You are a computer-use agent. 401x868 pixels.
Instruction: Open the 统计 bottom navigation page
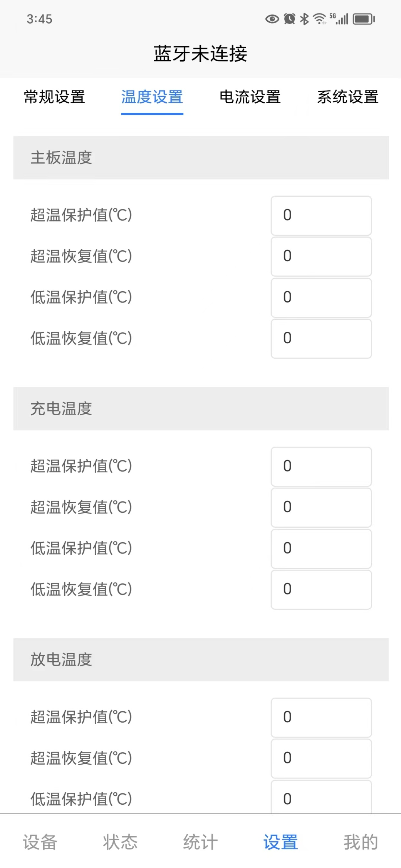(x=200, y=842)
